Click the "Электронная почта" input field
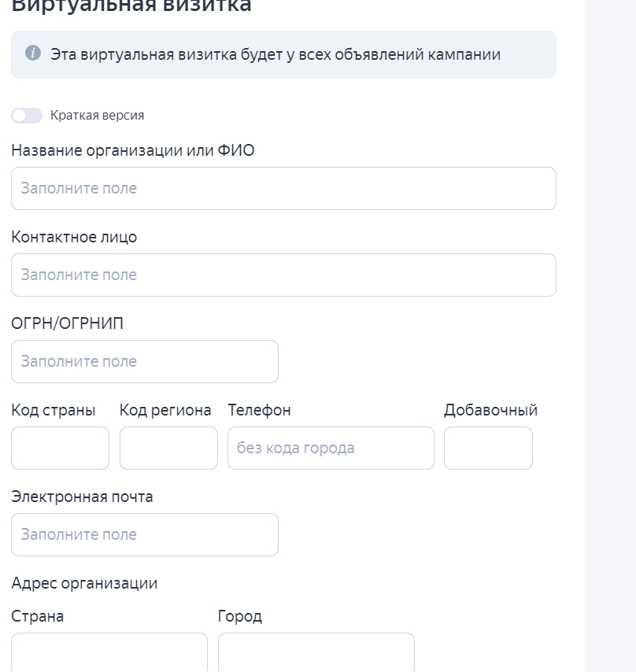 click(145, 535)
